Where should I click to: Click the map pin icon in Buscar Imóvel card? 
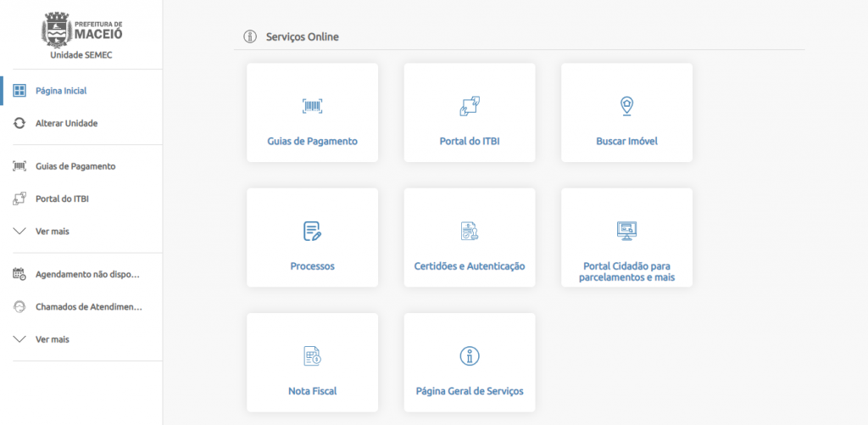point(626,106)
